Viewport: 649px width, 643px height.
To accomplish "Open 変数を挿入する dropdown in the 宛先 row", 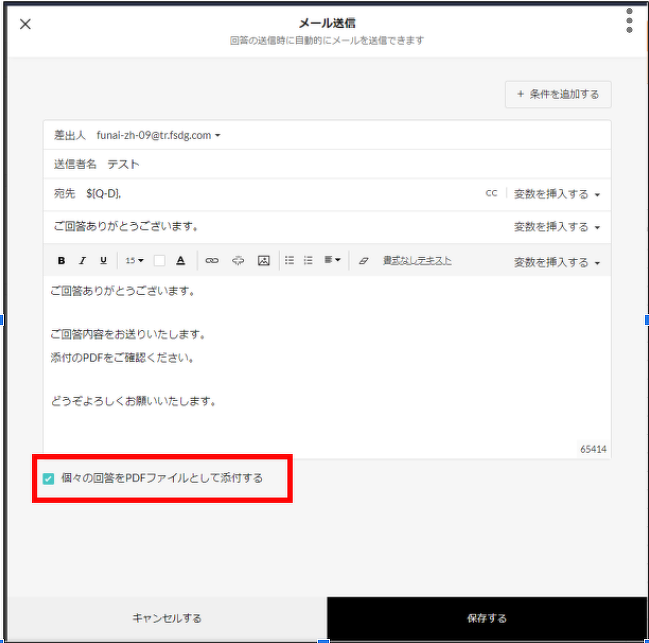I will coord(557,194).
